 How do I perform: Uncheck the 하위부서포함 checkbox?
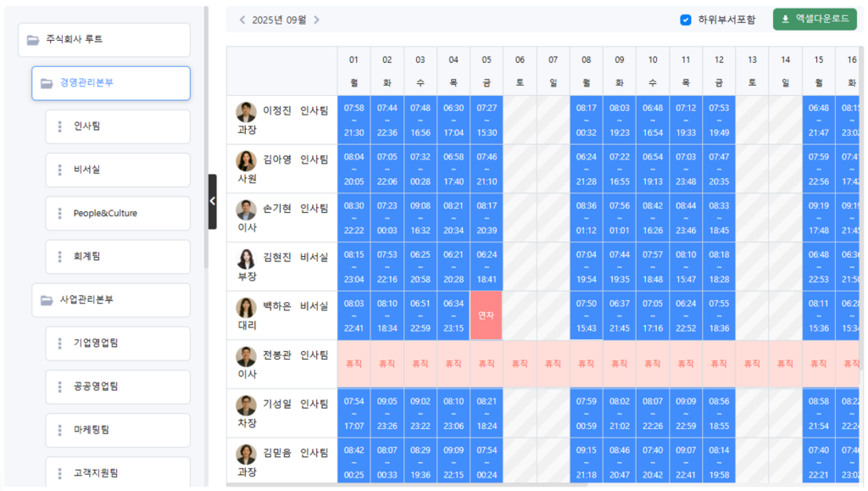[x=686, y=20]
